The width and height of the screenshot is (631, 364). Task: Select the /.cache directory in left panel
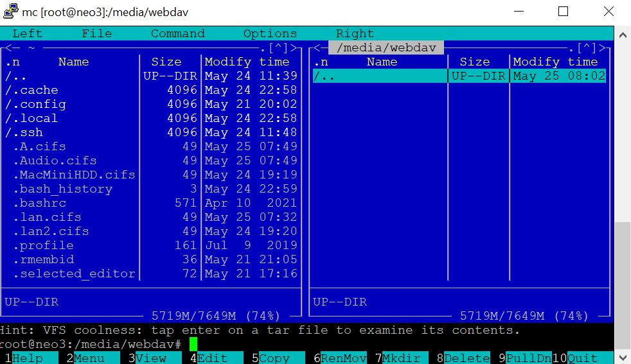tap(32, 90)
